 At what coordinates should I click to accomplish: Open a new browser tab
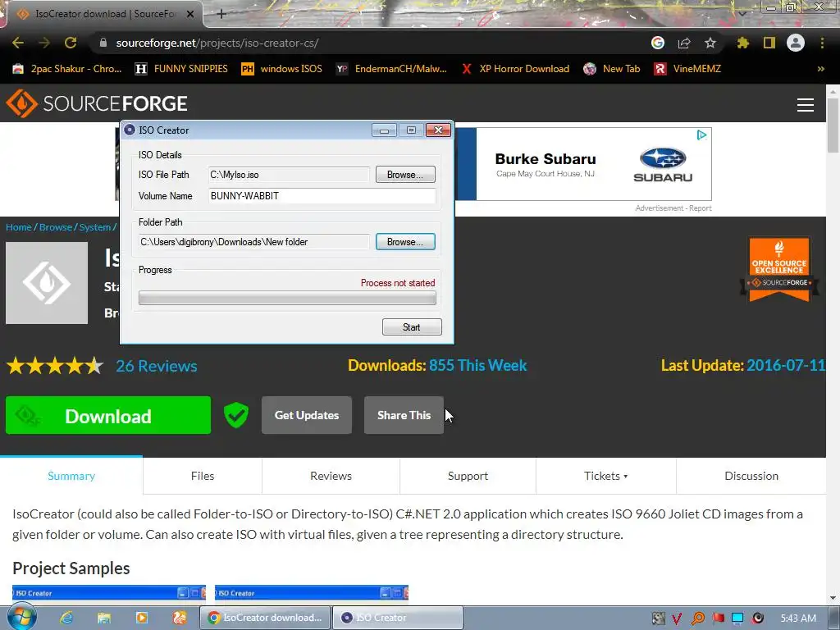(x=221, y=14)
